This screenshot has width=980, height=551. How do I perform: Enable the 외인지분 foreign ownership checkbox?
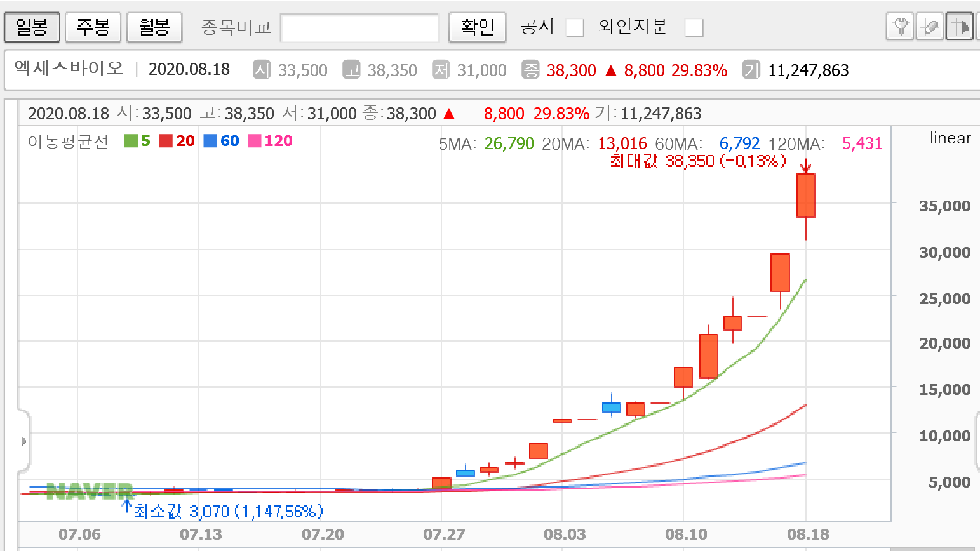point(694,27)
